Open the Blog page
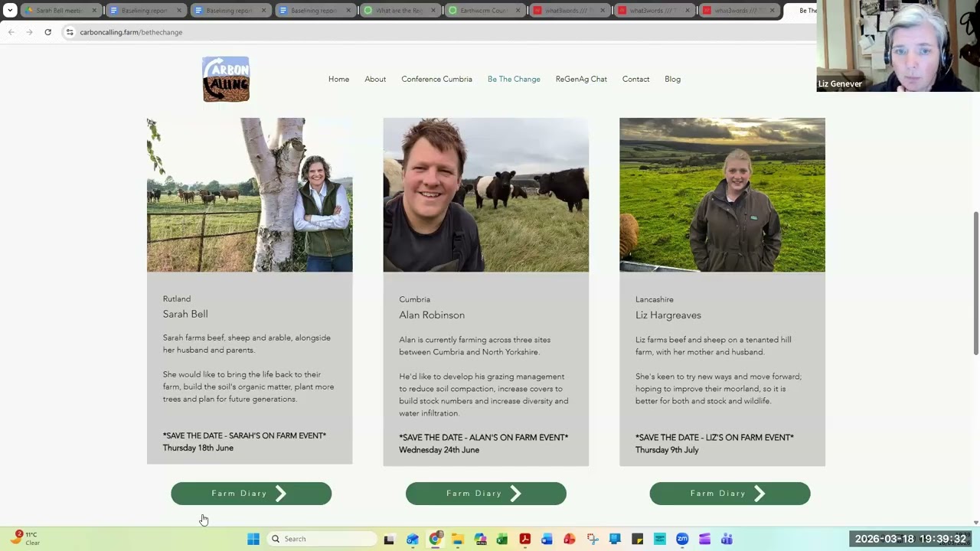The width and height of the screenshot is (980, 551). [x=672, y=79]
